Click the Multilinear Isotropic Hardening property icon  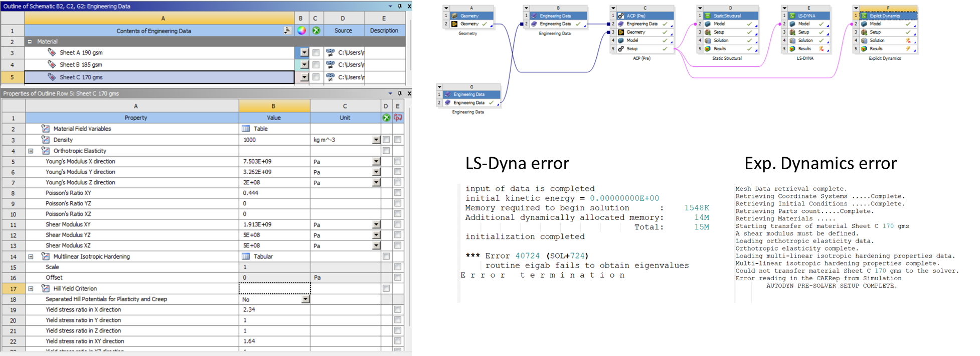pyautogui.click(x=46, y=256)
